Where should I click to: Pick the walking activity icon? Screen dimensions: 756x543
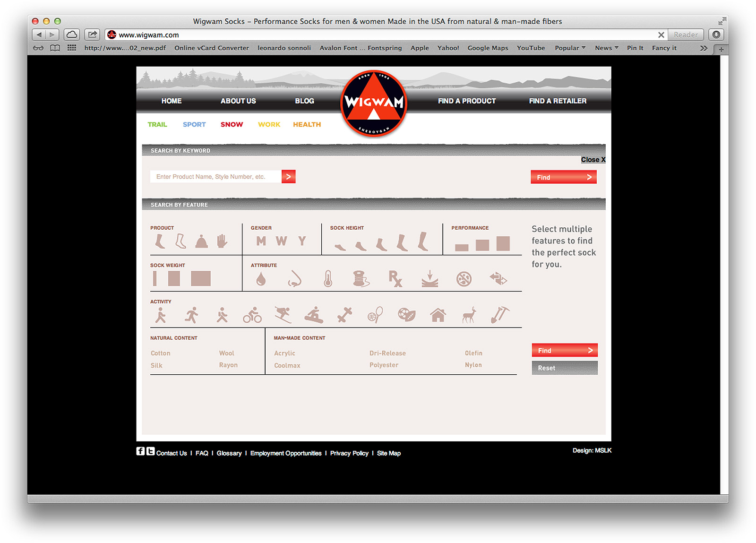(x=161, y=315)
